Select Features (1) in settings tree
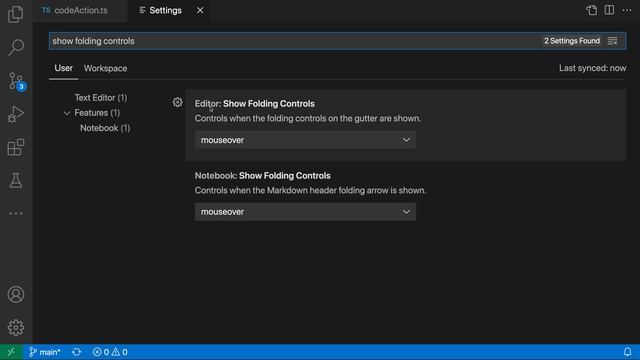640x360 pixels. 97,113
